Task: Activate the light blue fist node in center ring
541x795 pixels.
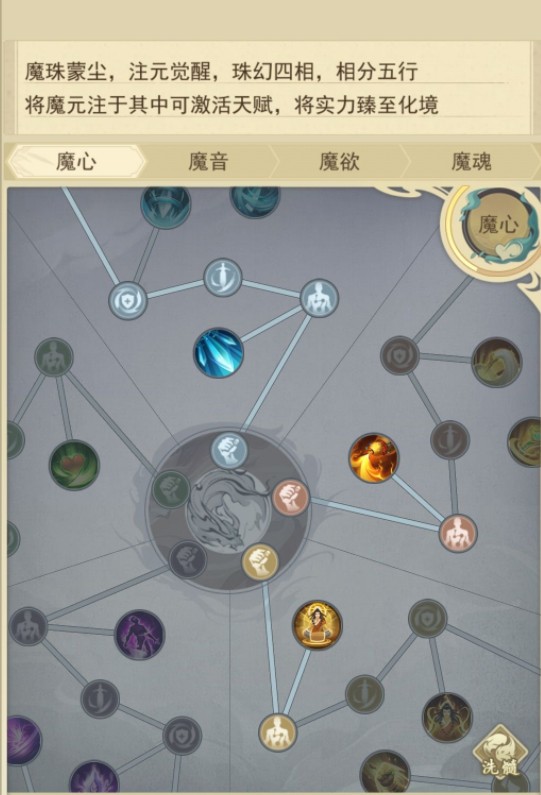Action: point(229,449)
